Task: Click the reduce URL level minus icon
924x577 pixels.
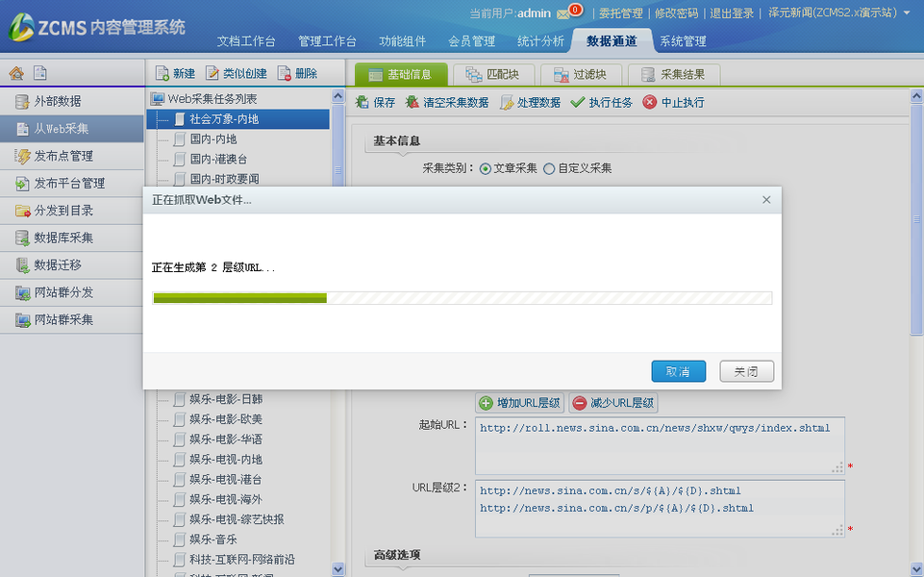Action: point(580,403)
